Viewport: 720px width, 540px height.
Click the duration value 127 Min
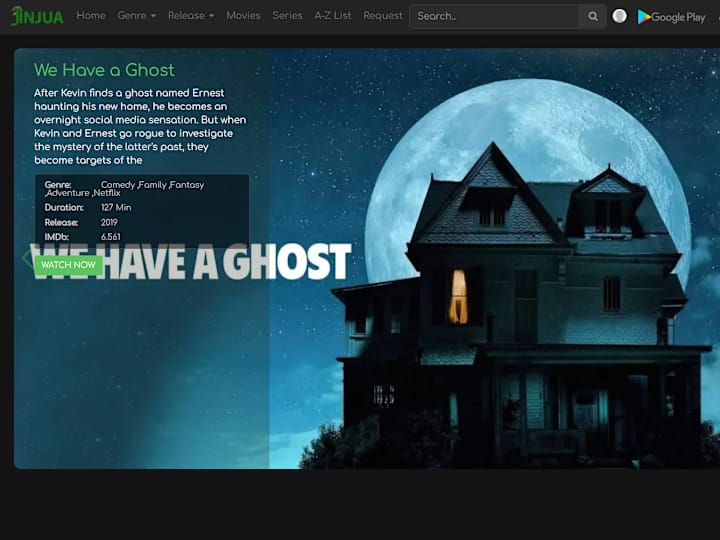coord(116,208)
